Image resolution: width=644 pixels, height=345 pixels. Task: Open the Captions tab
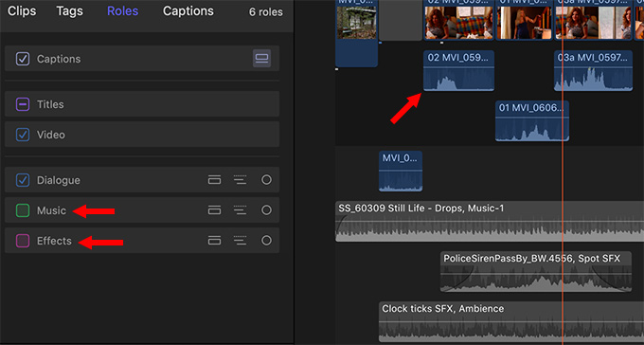click(x=188, y=11)
